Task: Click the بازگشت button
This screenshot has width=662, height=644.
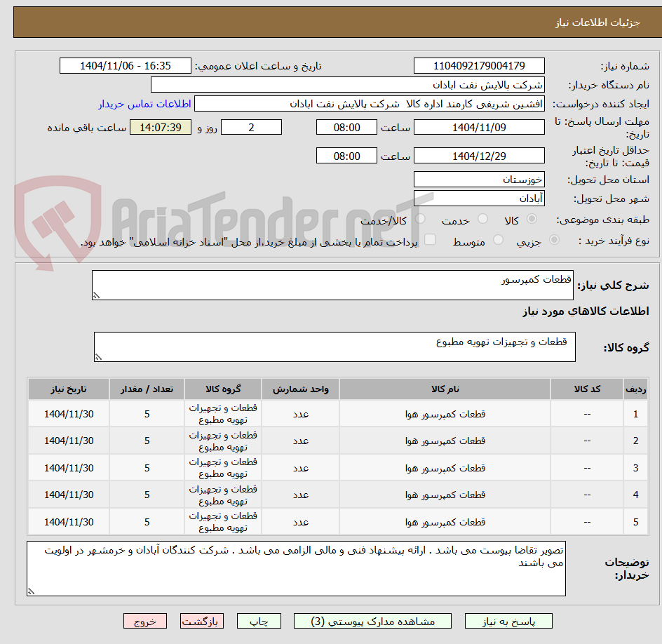Action: coord(202,621)
